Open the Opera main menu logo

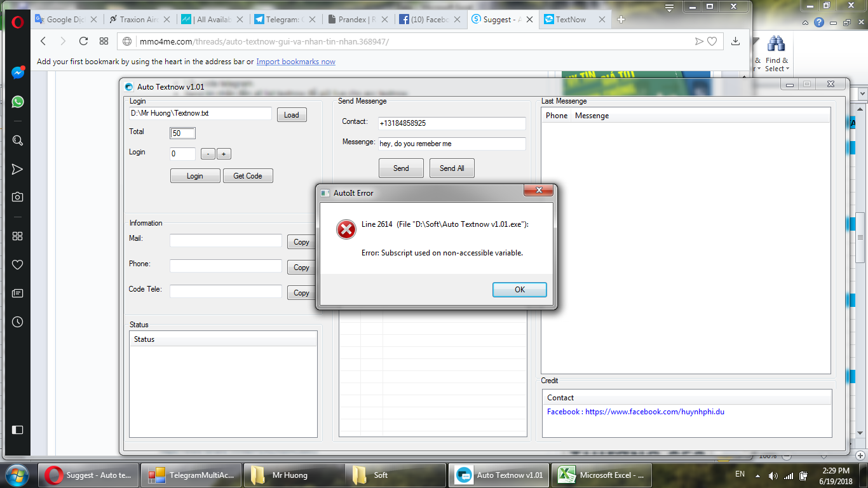click(x=17, y=22)
